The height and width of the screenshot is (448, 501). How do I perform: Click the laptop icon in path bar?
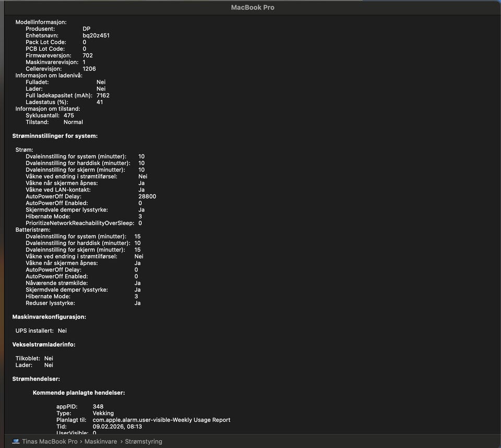[16, 441]
